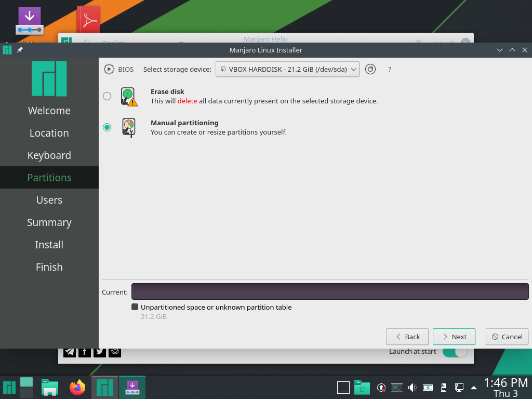Image resolution: width=532 pixels, height=399 pixels.
Task: Click the Next button
Action: tap(454, 337)
